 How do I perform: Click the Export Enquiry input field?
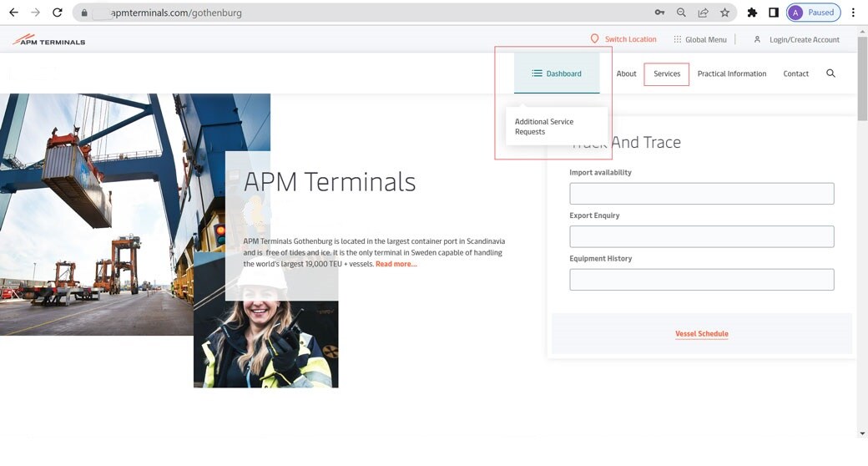701,236
